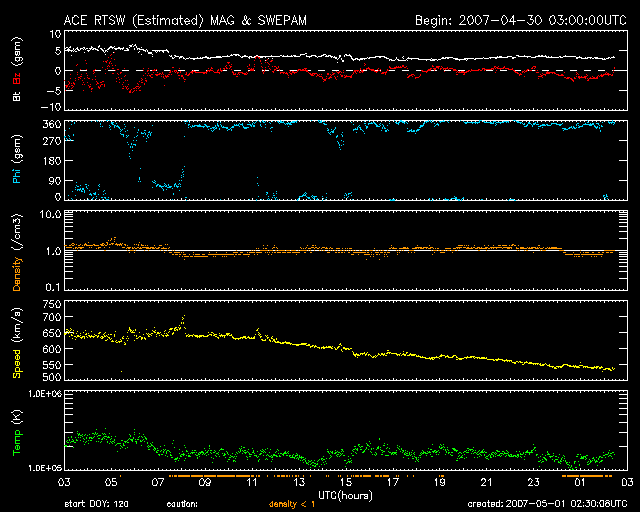
Task: Click the "Bt Bz (gsm)" axis label
Action: (x=17, y=69)
